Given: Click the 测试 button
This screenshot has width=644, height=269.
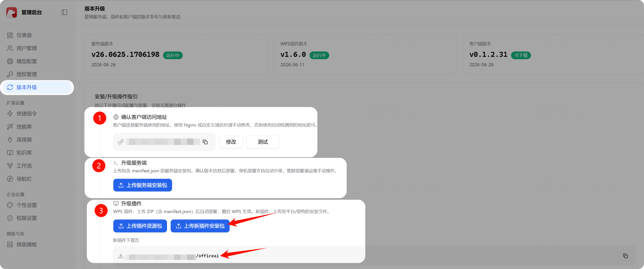Looking at the screenshot, I should 263,142.
